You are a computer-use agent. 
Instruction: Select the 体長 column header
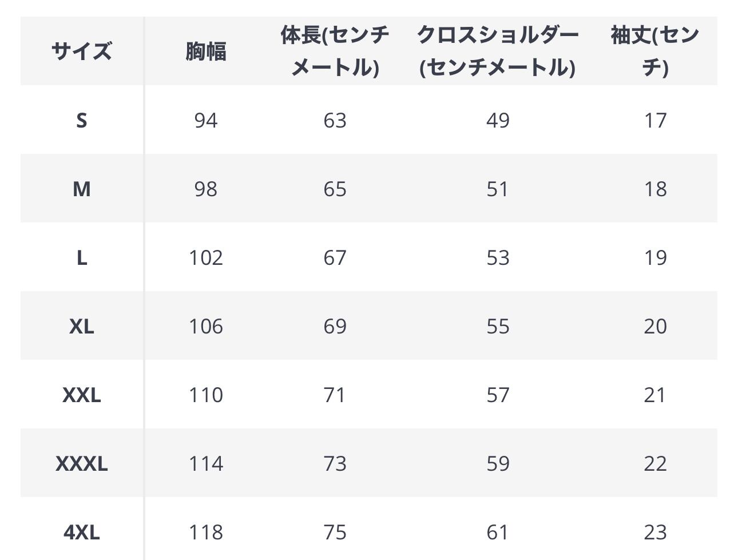[335, 51]
